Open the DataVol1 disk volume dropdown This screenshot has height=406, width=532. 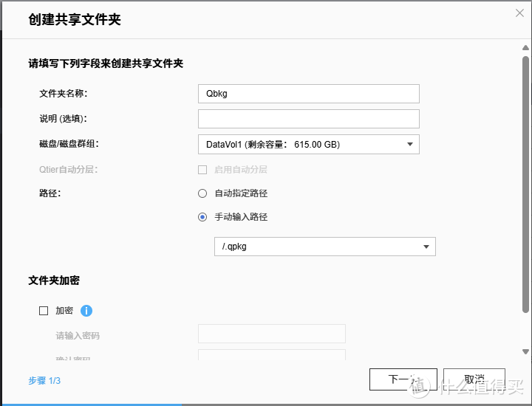point(308,144)
